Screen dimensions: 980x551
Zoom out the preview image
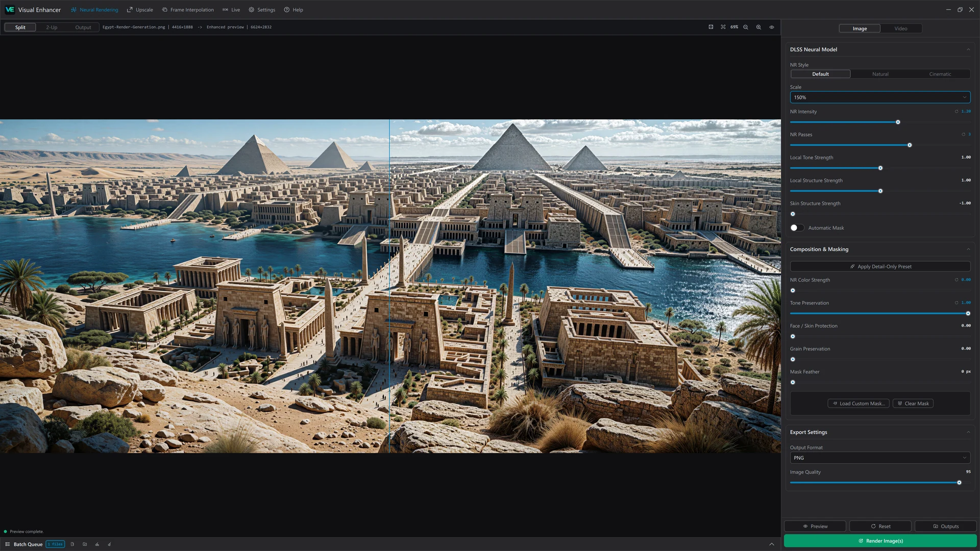pyautogui.click(x=746, y=27)
